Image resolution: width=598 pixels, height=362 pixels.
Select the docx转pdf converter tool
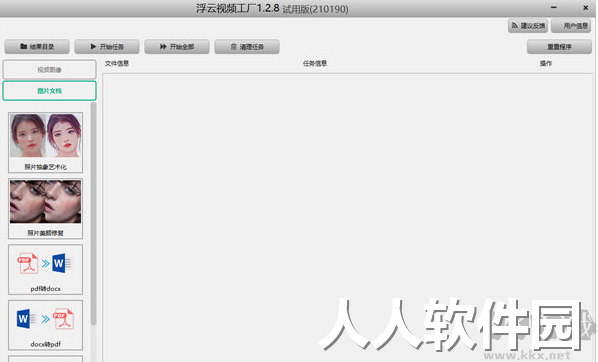click(x=45, y=325)
